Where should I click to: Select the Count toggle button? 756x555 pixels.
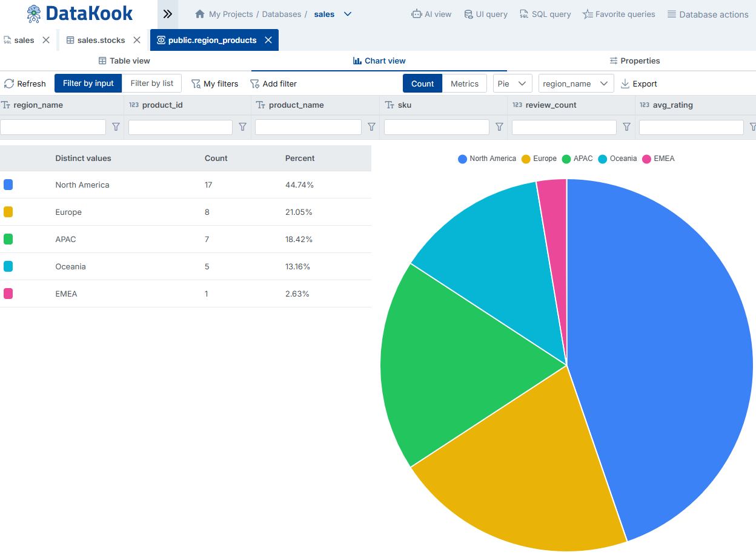pyautogui.click(x=422, y=84)
